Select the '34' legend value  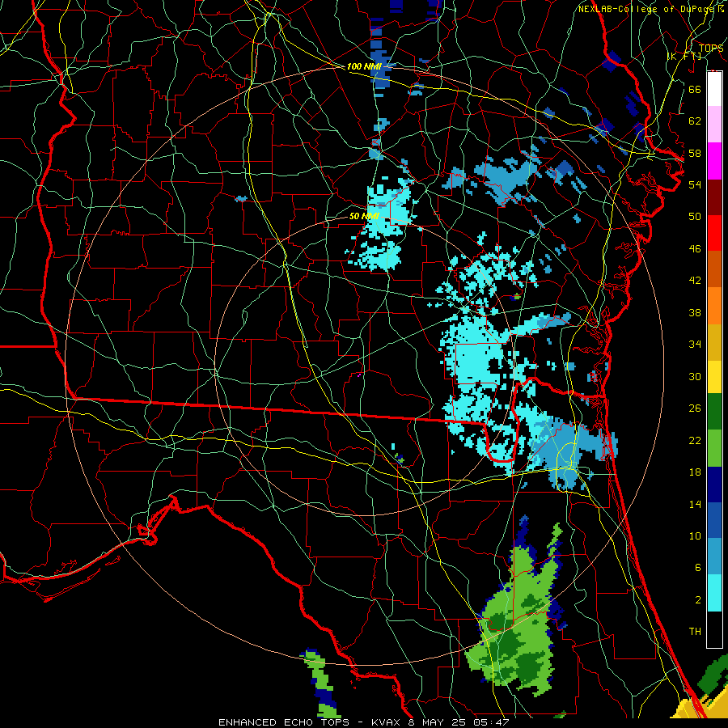tap(695, 344)
